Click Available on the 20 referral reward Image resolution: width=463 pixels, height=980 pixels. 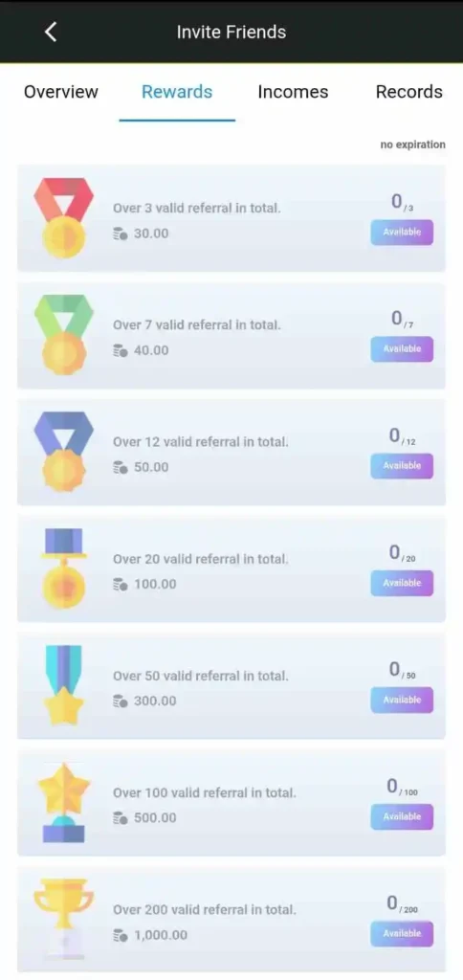[402, 583]
